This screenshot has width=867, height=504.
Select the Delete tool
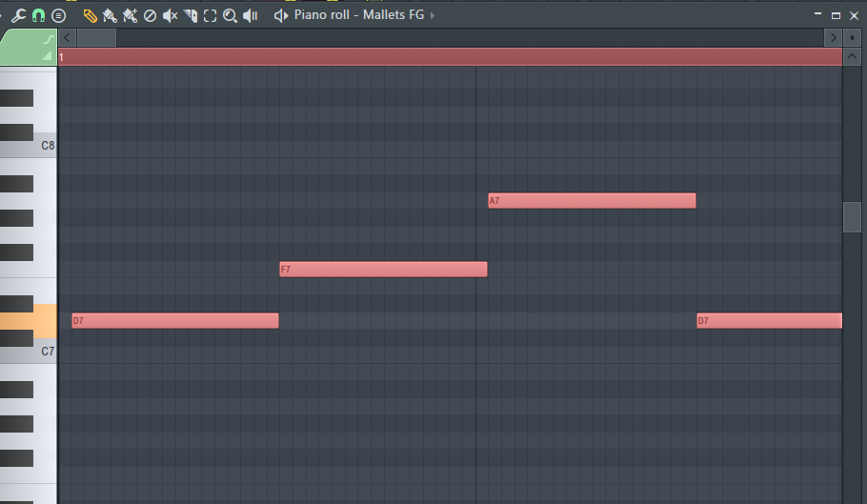click(150, 15)
